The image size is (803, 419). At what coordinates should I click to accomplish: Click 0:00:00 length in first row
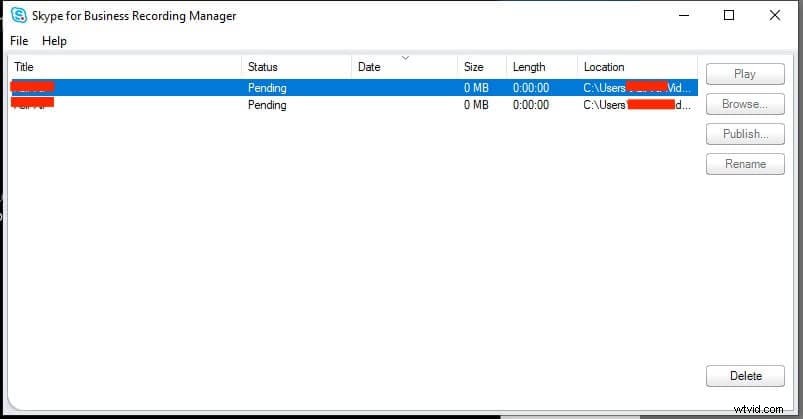point(531,88)
